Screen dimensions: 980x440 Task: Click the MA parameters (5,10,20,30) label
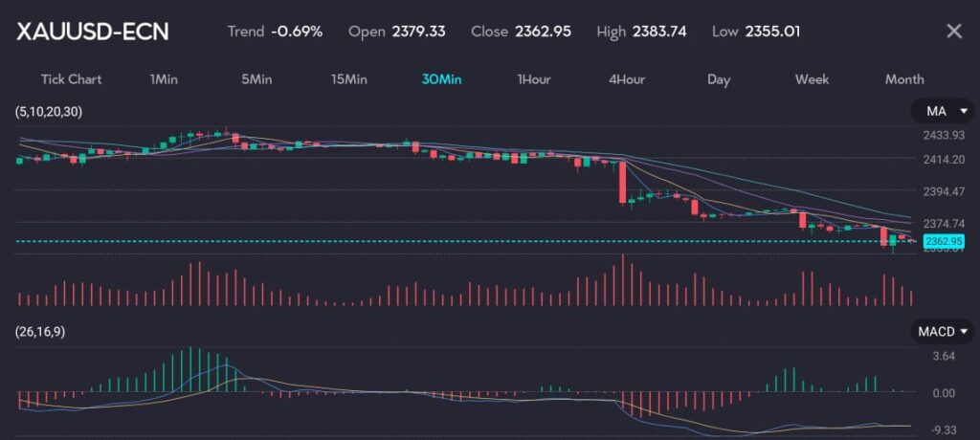click(49, 113)
